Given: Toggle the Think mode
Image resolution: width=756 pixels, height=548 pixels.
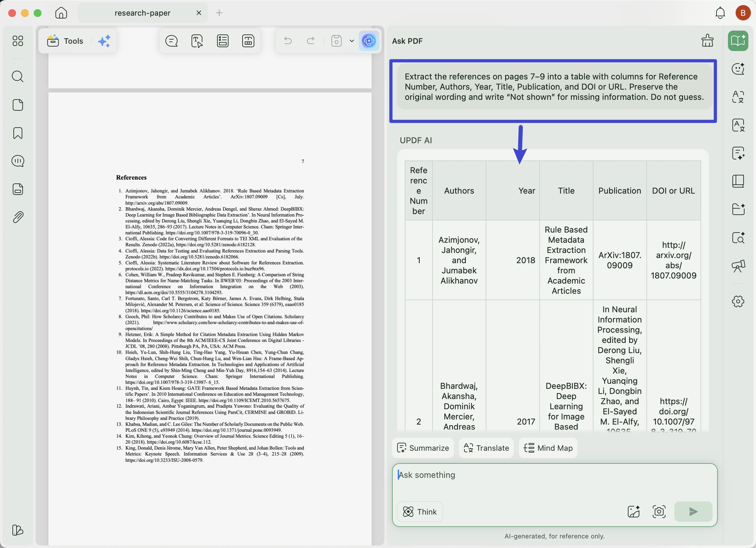Looking at the screenshot, I should (420, 512).
